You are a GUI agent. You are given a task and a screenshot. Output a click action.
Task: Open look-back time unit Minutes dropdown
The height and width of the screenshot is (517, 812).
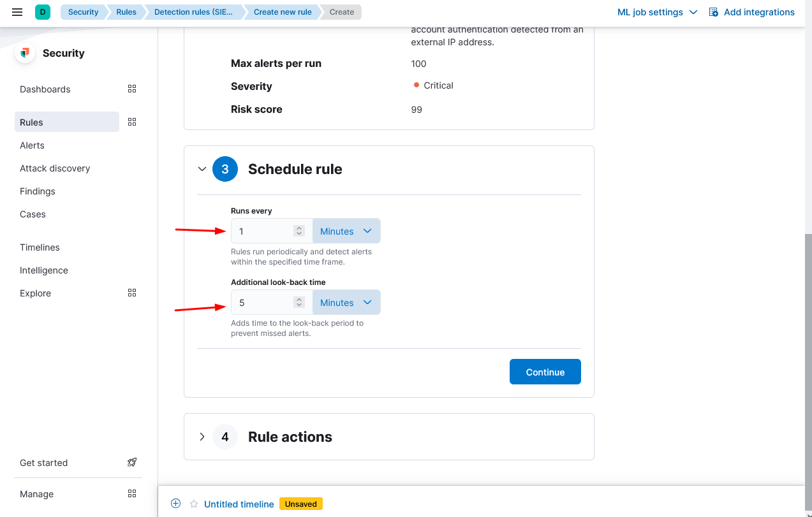(346, 303)
